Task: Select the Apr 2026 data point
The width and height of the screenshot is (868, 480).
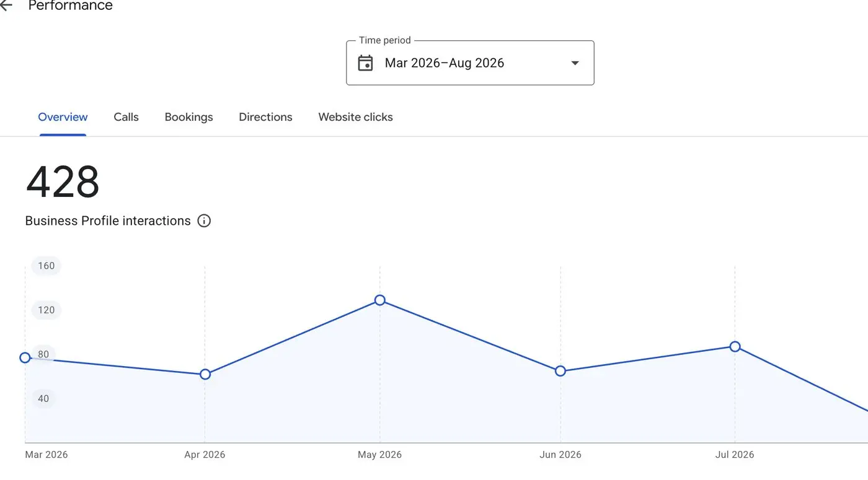Action: coord(205,374)
